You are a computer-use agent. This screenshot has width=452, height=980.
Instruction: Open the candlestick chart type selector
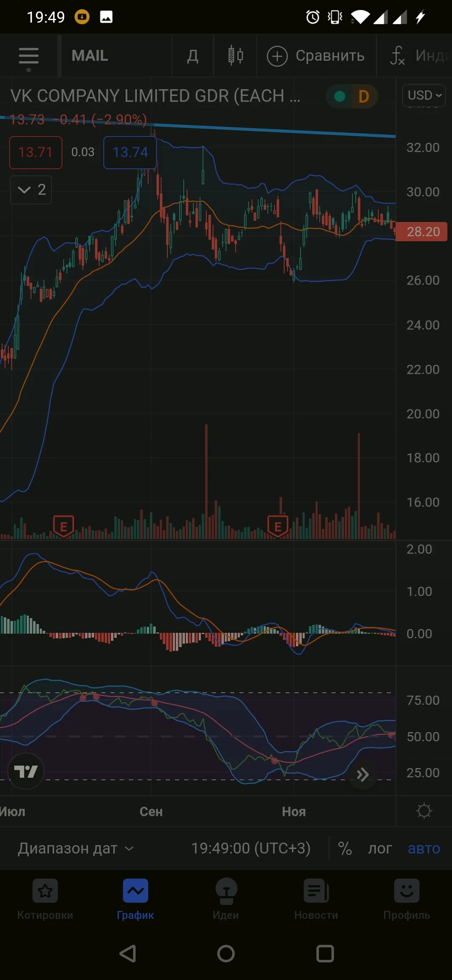pyautogui.click(x=236, y=56)
